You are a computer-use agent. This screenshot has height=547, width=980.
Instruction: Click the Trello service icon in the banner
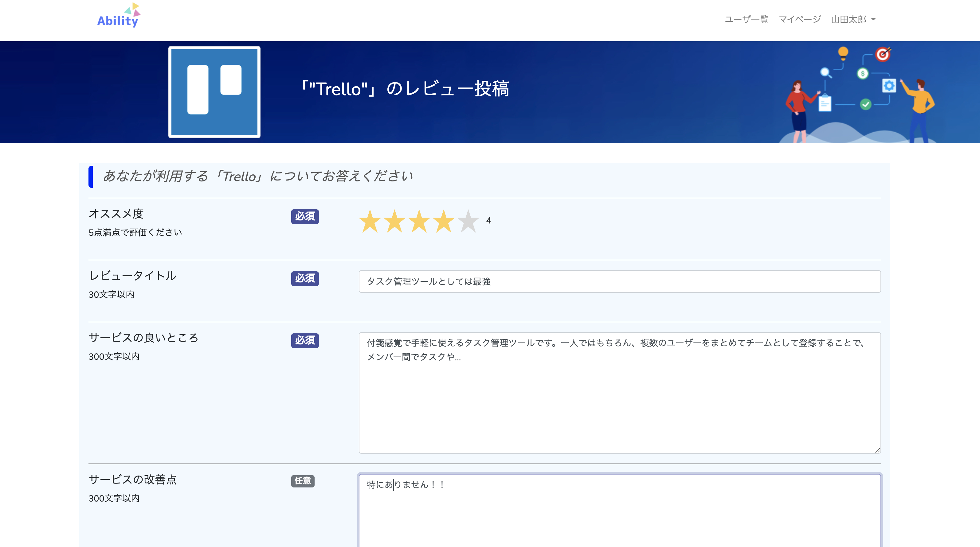214,91
